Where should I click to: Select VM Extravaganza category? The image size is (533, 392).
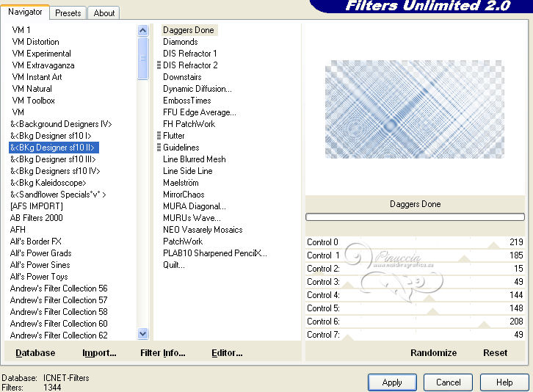[x=43, y=65]
